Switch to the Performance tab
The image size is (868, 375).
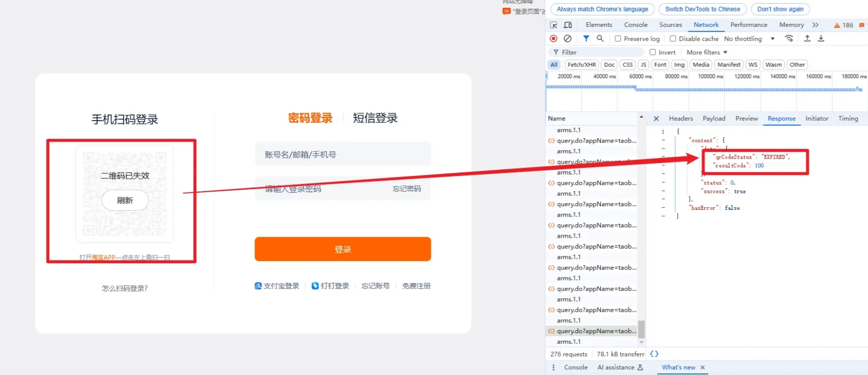(x=749, y=25)
